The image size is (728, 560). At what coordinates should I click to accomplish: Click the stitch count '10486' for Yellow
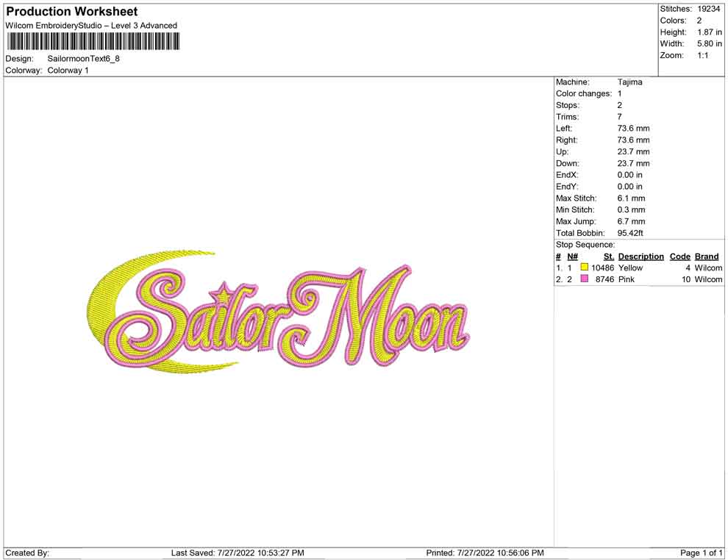point(602,268)
